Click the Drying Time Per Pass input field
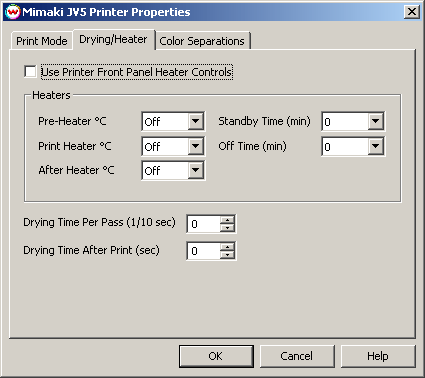The height and width of the screenshot is (378, 425). [x=204, y=224]
